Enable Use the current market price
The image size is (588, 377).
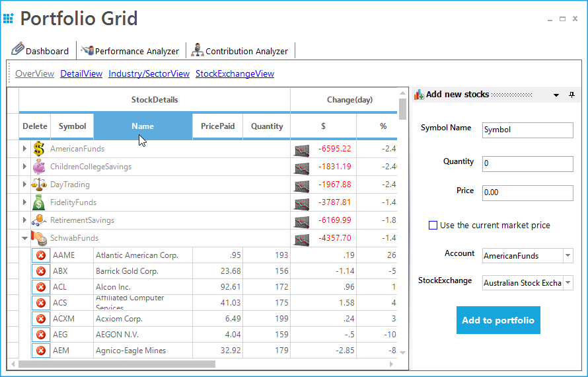pos(433,226)
